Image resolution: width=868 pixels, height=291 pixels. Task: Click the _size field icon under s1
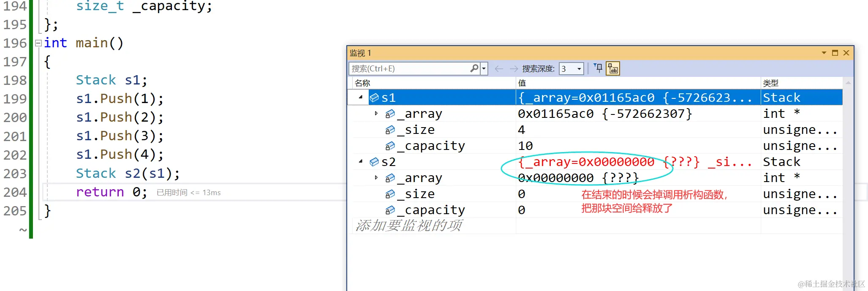tap(390, 130)
